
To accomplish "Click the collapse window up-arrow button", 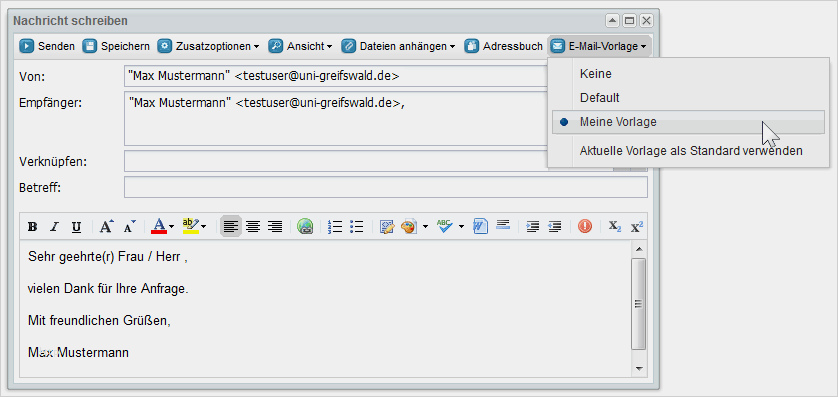I will click(612, 21).
